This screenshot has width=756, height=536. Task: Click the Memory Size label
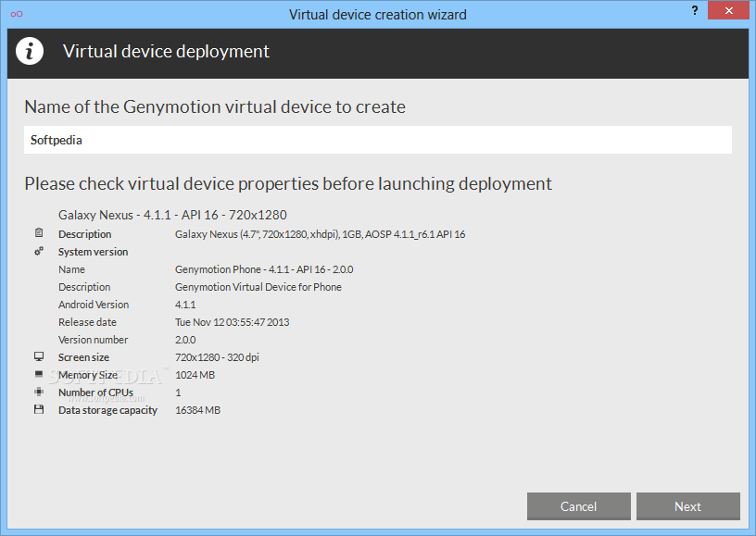coord(88,375)
